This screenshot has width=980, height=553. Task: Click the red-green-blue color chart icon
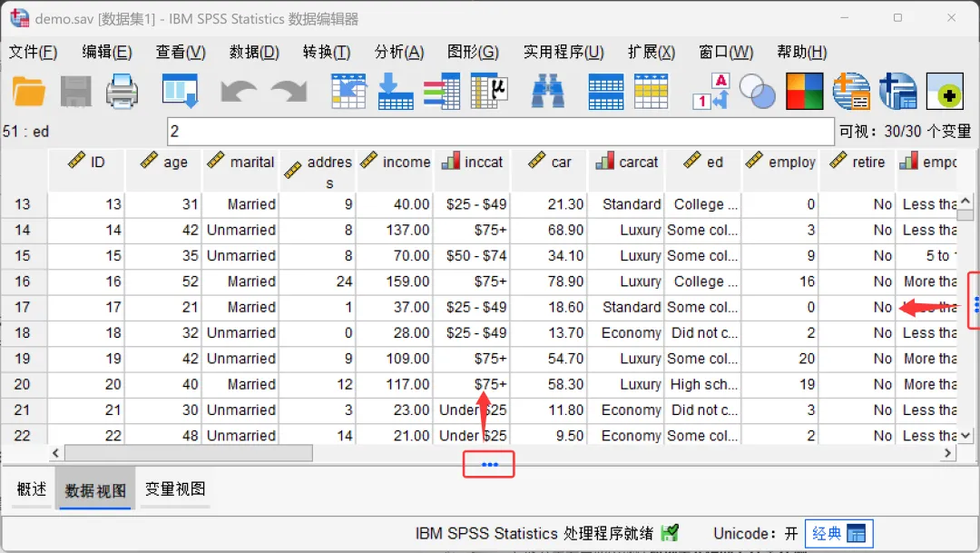tap(804, 92)
